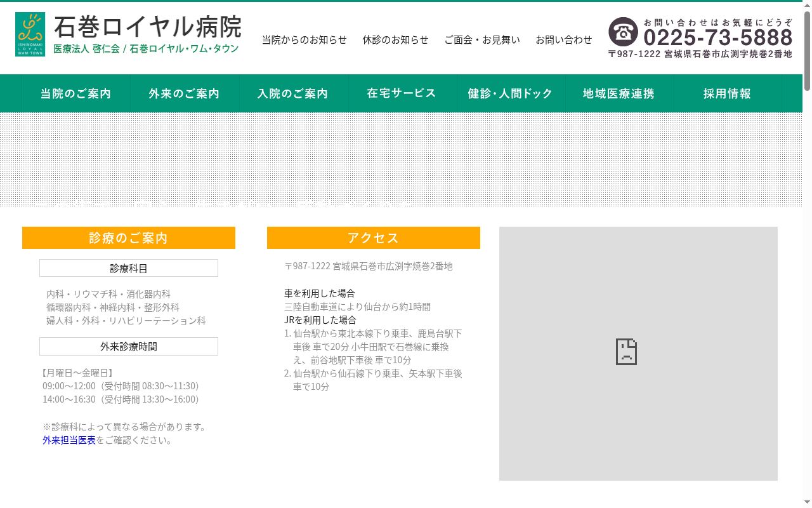The image size is (812, 508).
Task: Follow the 外来担当医表 link
Action: click(x=69, y=440)
